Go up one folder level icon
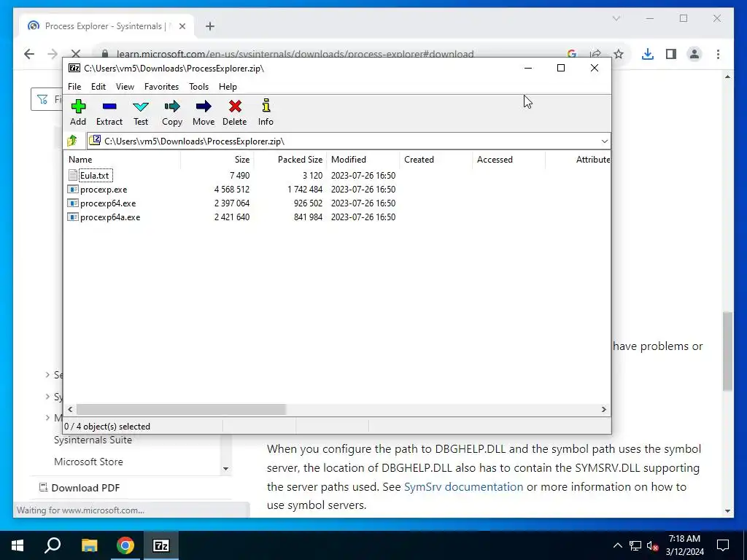 pos(72,141)
